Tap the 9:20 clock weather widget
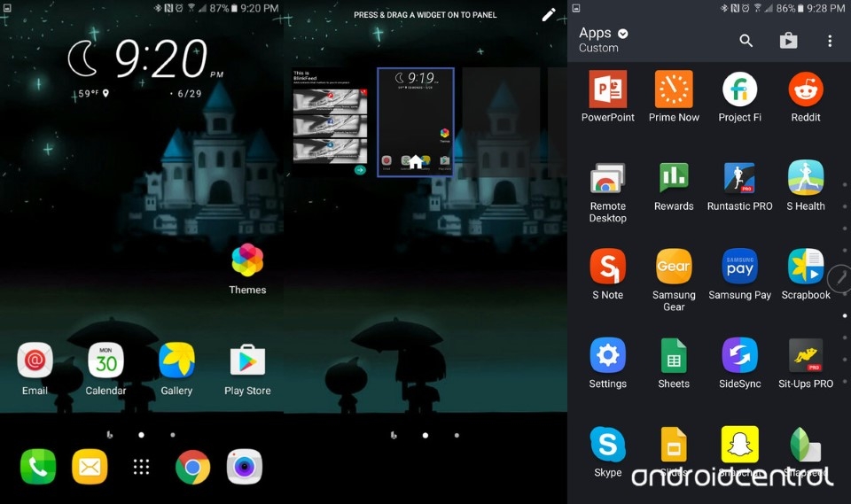This screenshot has width=851, height=504. tap(145, 68)
